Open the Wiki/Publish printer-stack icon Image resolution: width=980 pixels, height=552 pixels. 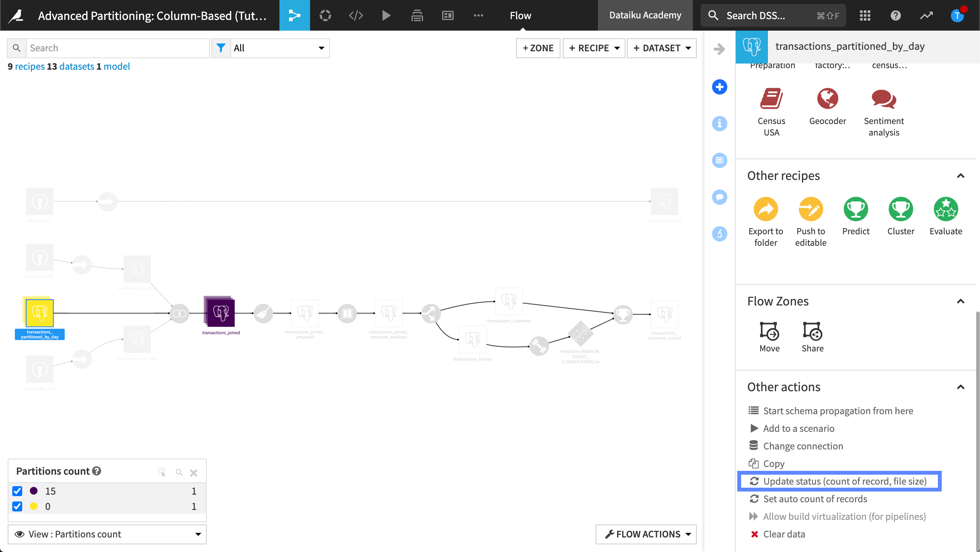(x=417, y=15)
